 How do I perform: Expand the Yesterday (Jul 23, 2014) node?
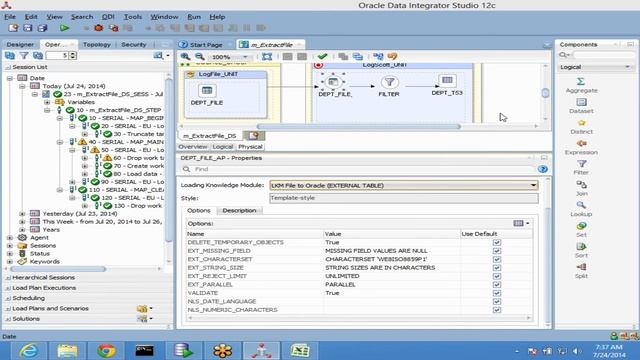22,213
